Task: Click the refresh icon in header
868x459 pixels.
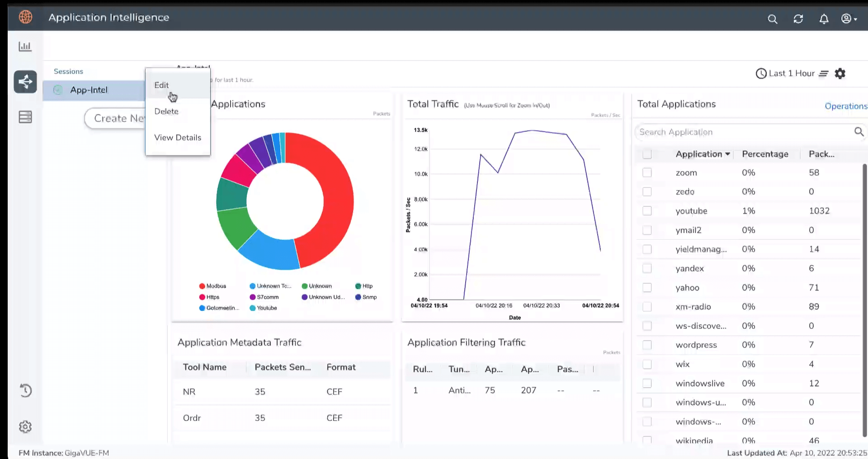Action: (798, 19)
